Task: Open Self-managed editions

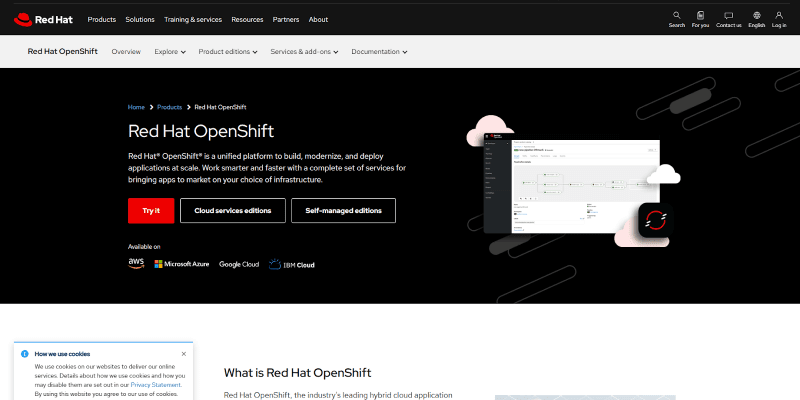Action: click(x=343, y=211)
